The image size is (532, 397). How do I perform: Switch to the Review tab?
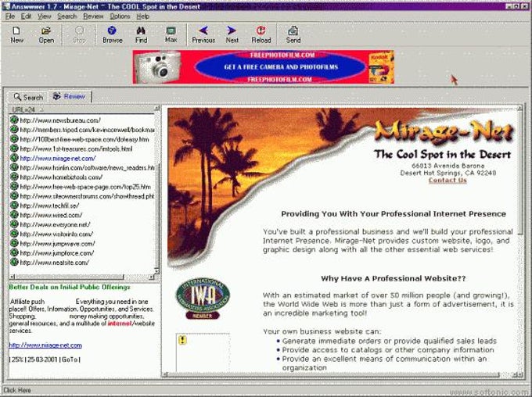pyautogui.click(x=69, y=96)
